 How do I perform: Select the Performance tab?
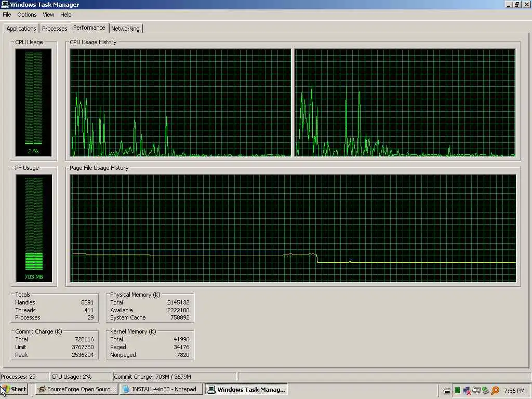click(89, 28)
